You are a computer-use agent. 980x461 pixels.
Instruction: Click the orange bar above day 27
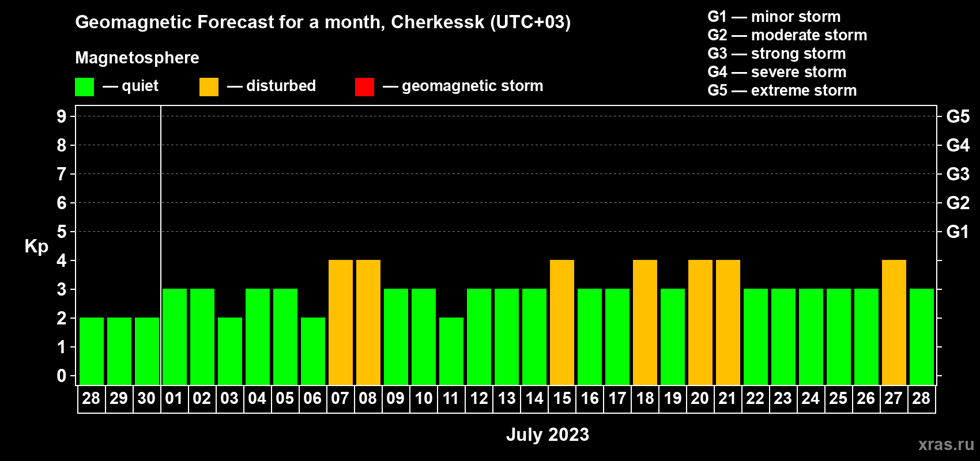coord(894,323)
